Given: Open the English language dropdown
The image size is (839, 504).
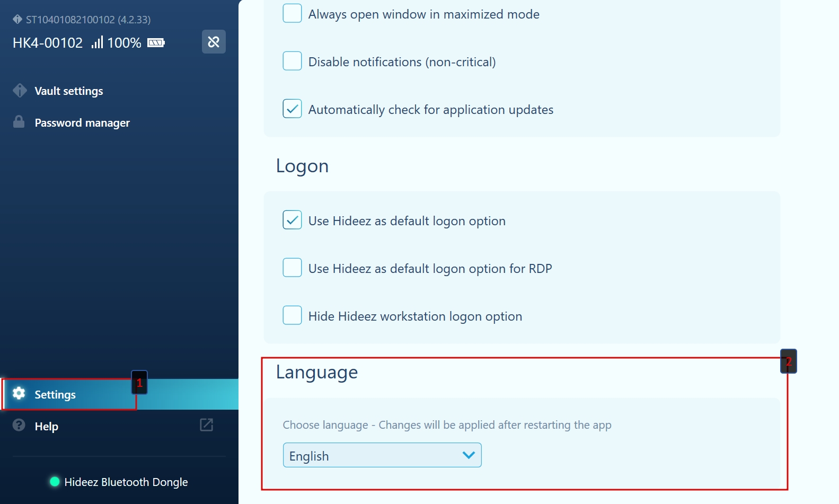Looking at the screenshot, I should (x=382, y=455).
